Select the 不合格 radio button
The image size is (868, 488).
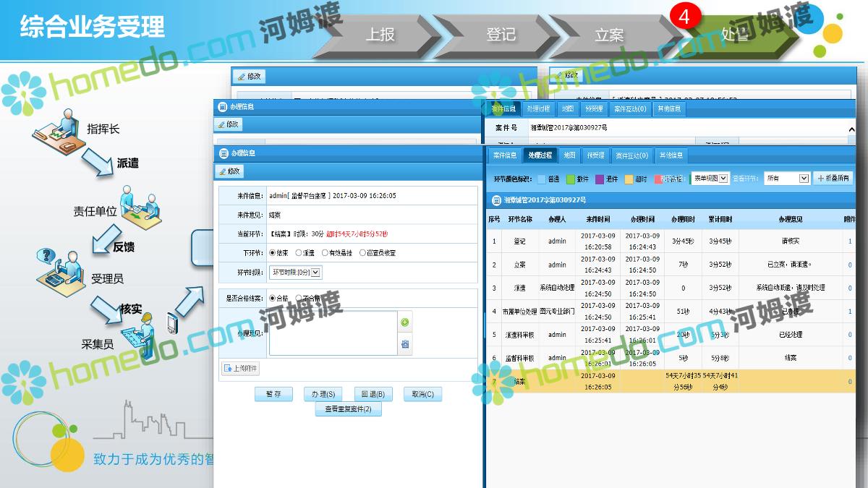299,298
